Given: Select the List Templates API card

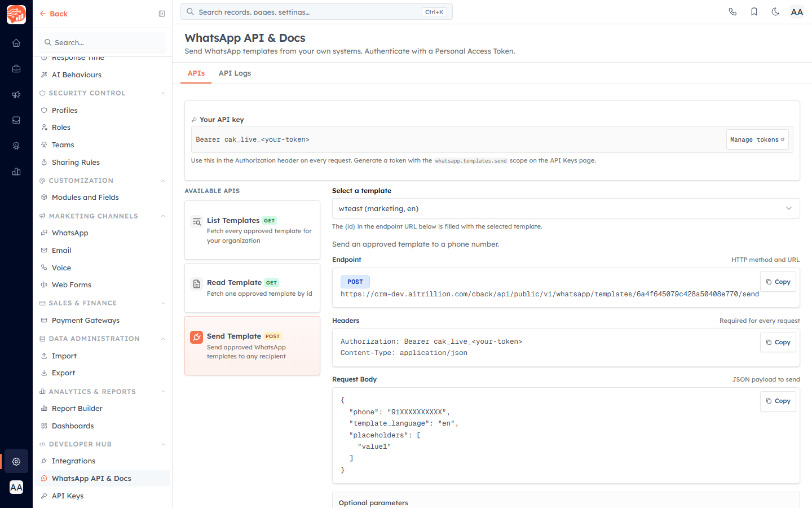Looking at the screenshot, I should (x=252, y=230).
